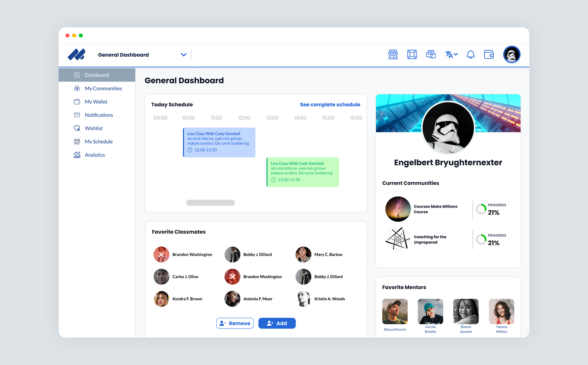Click the Dashboard grid icon in sidebar
588x365 pixels.
(77, 75)
